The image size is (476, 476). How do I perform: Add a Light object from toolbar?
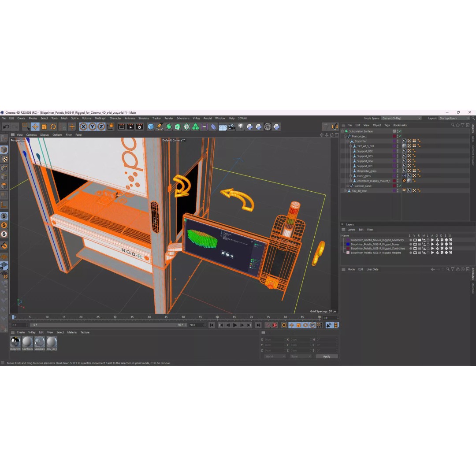pyautogui.click(x=241, y=127)
